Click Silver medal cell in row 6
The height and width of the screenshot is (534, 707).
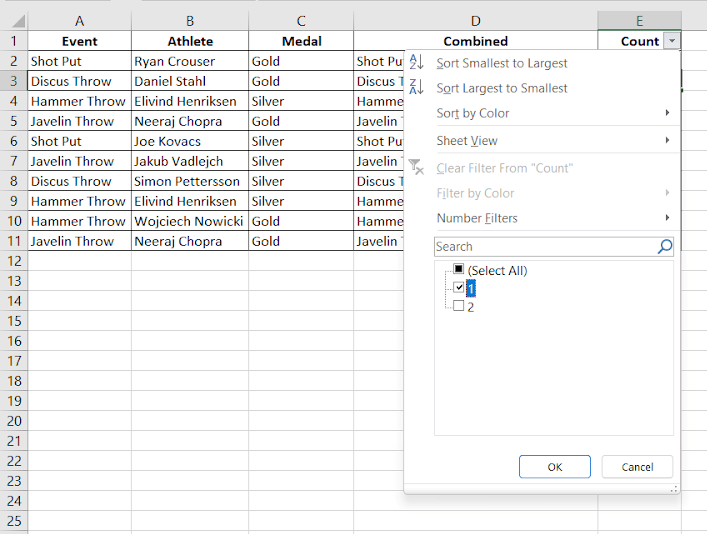301,141
